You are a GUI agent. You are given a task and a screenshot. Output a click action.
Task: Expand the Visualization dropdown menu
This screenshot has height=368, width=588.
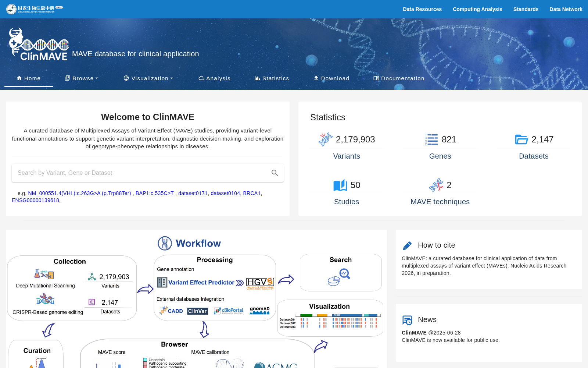148,78
